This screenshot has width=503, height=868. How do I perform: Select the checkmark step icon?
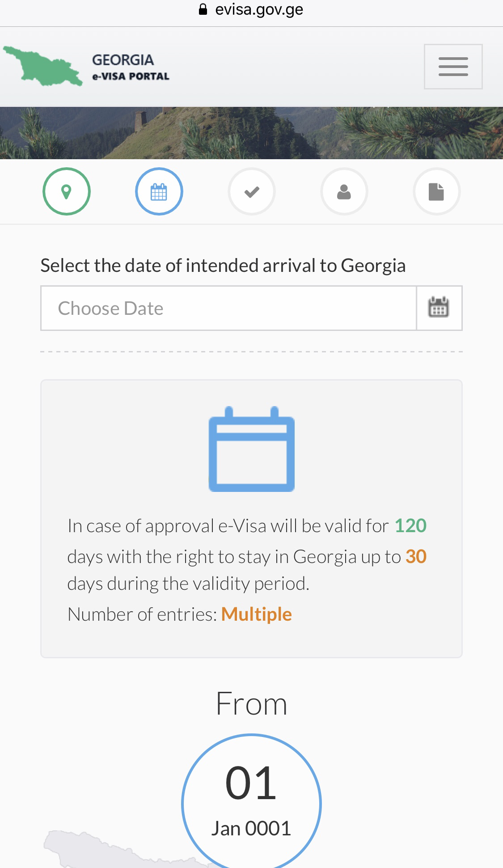pyautogui.click(x=252, y=192)
